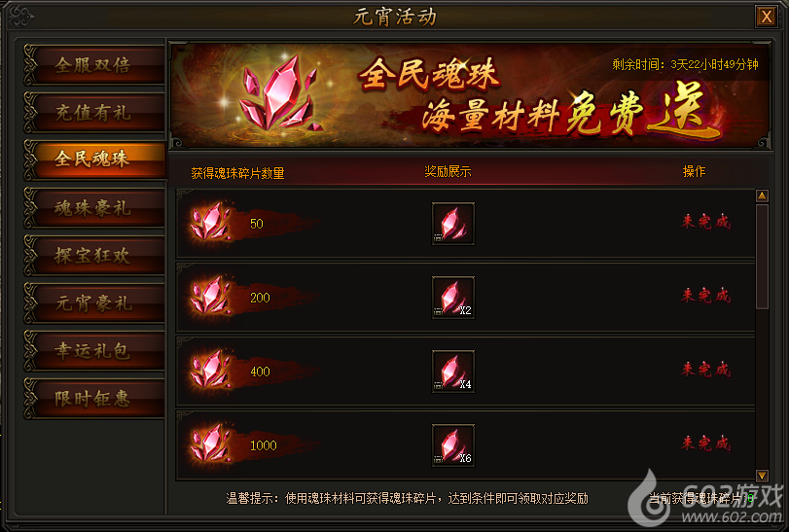Go to the 元宵豪礼 tab
Viewport: 789px width, 532px height.
click(94, 303)
